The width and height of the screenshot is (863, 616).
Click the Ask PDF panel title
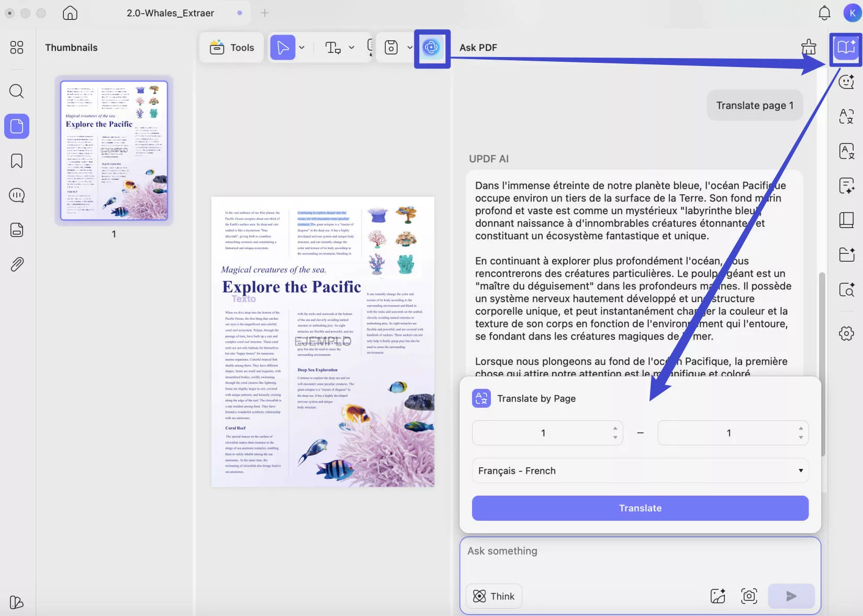point(478,48)
